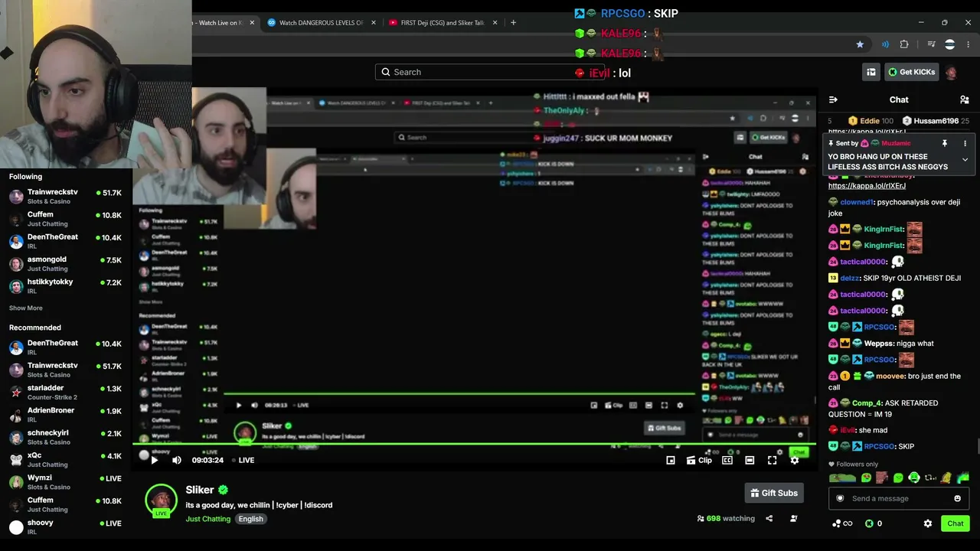Screen dimensions: 980x551
Task: Toggle fullscreen for the video player
Action: click(x=772, y=460)
